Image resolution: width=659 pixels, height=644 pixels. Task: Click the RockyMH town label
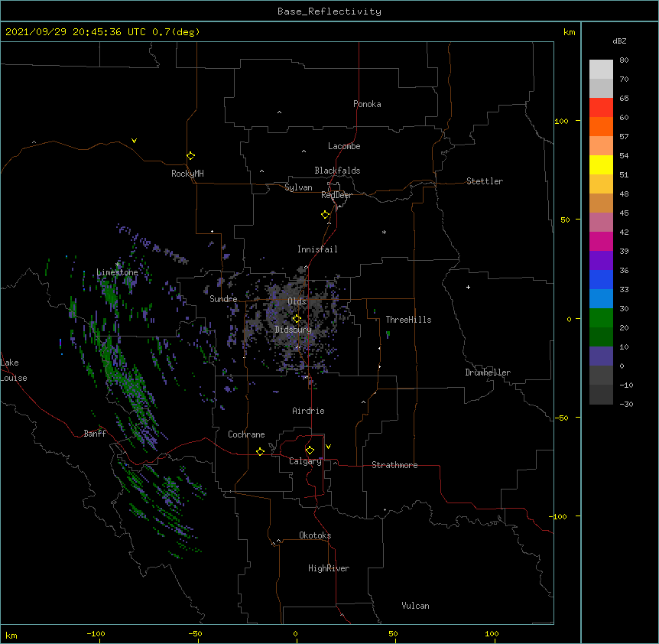coord(187,174)
